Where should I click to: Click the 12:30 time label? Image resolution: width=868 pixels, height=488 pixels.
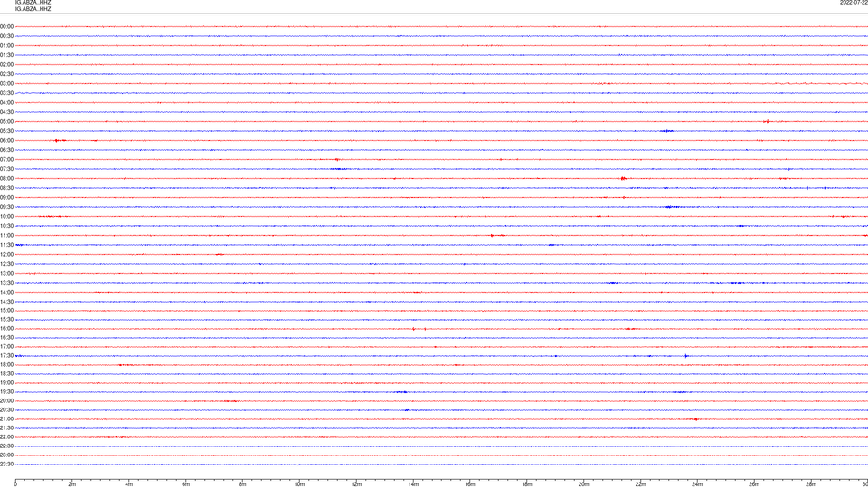coord(6,264)
